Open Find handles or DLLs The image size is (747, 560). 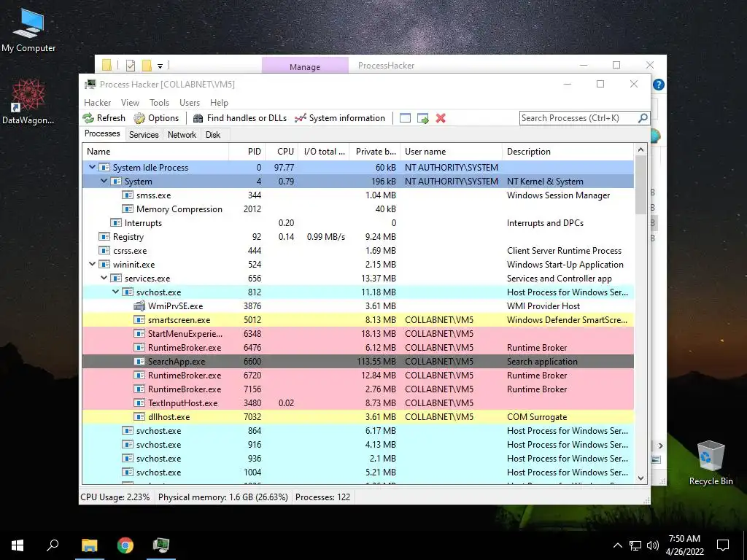[239, 118]
